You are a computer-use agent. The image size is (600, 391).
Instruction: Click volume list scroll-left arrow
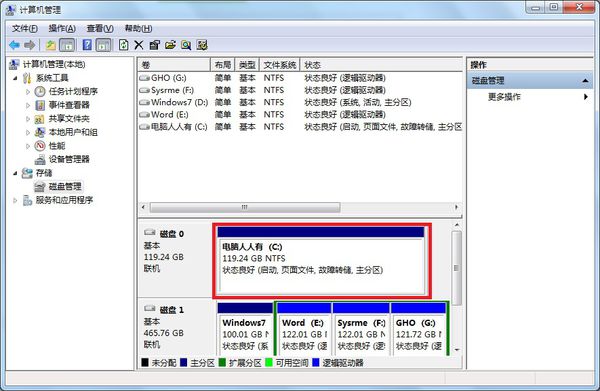click(x=143, y=207)
